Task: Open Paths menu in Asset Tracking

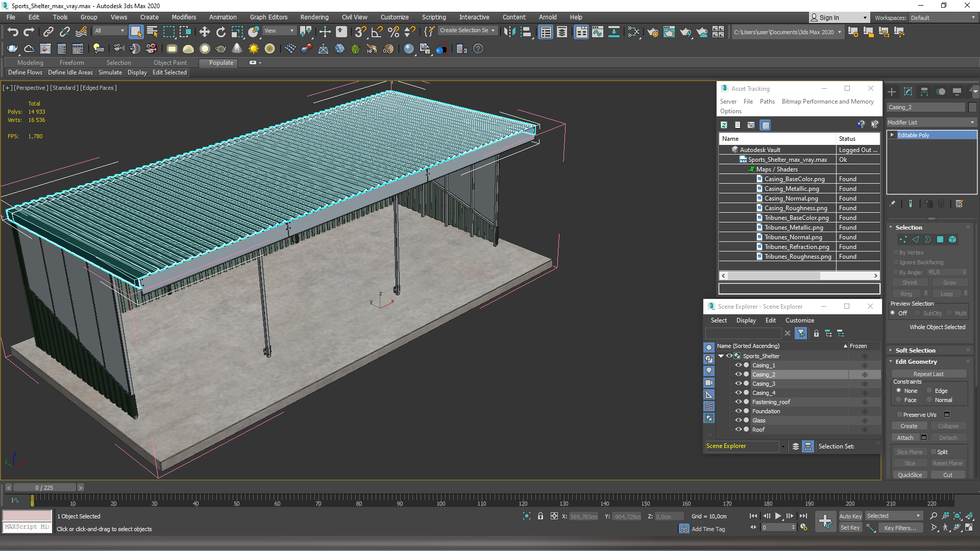Action: point(767,102)
